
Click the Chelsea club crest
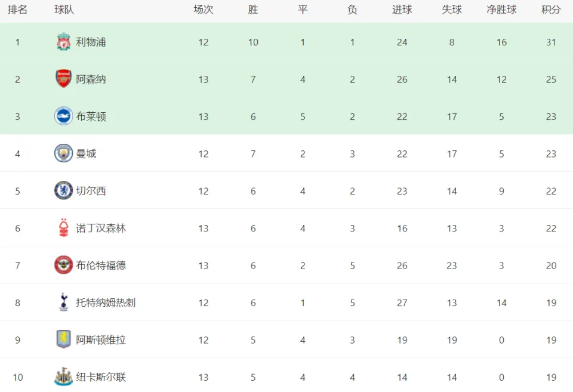(x=64, y=191)
